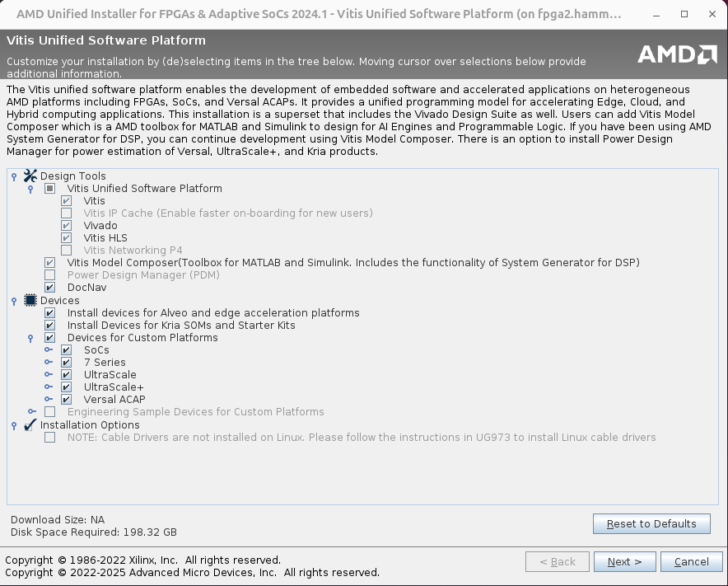
Task: Uncheck the Vitis Model Composer checkbox
Action: [50, 263]
